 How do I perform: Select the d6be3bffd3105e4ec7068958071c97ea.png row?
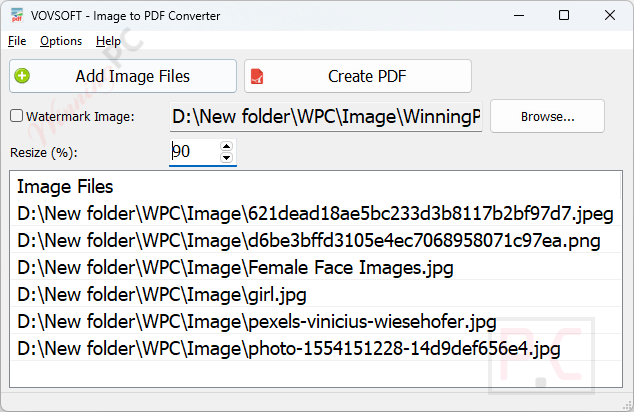pyautogui.click(x=315, y=241)
